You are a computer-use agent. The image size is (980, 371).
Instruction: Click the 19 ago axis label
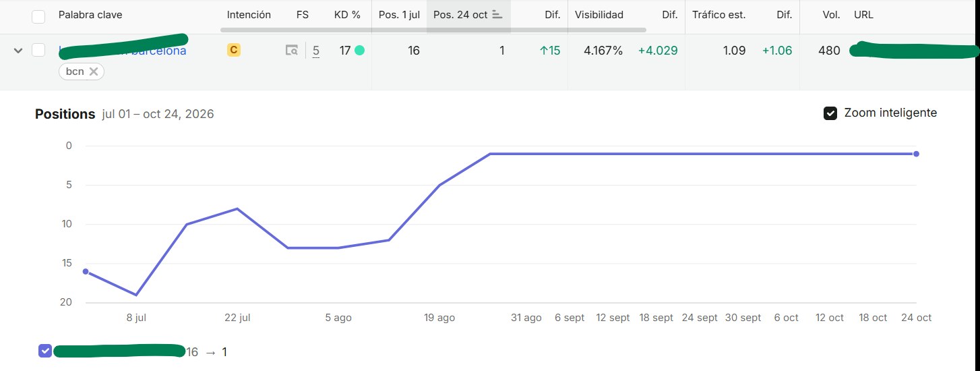click(439, 318)
